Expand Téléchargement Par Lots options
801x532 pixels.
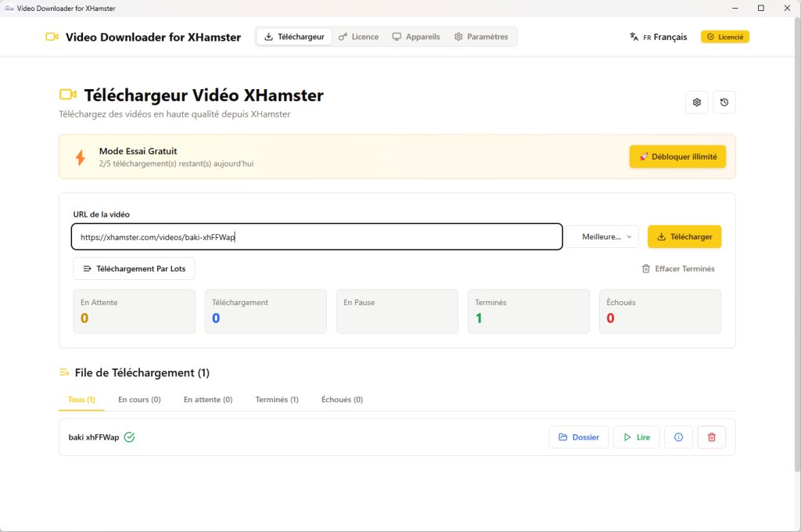click(133, 268)
